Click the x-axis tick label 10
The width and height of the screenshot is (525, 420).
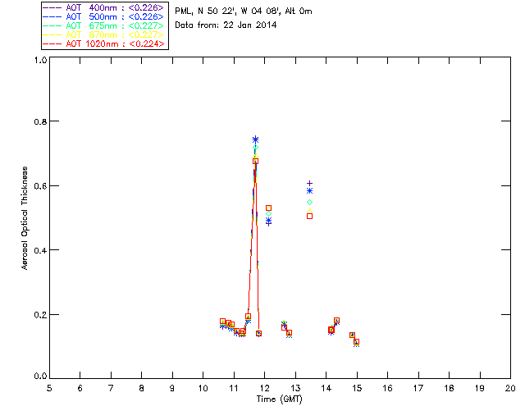[203, 389]
